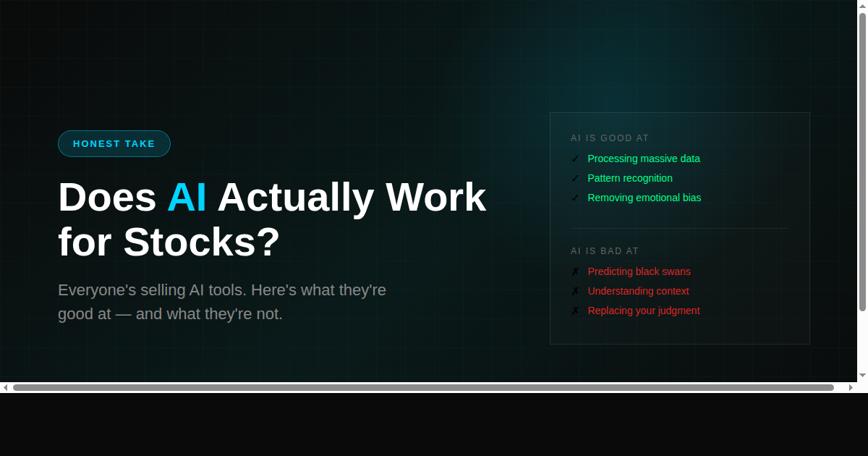Click X mark beside Replacing your judgment
Image resolution: width=868 pixels, height=456 pixels.
[x=575, y=311]
